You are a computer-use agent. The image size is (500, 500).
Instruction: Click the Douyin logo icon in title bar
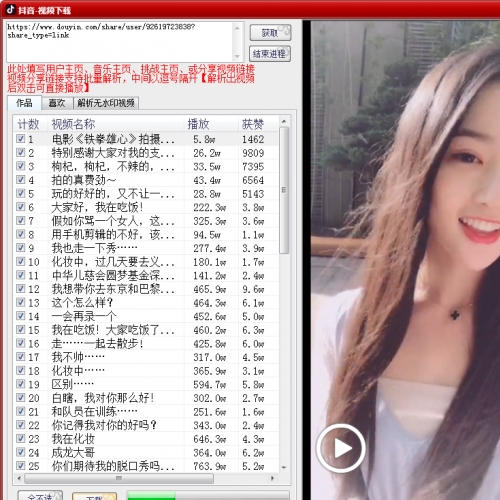coord(10,9)
